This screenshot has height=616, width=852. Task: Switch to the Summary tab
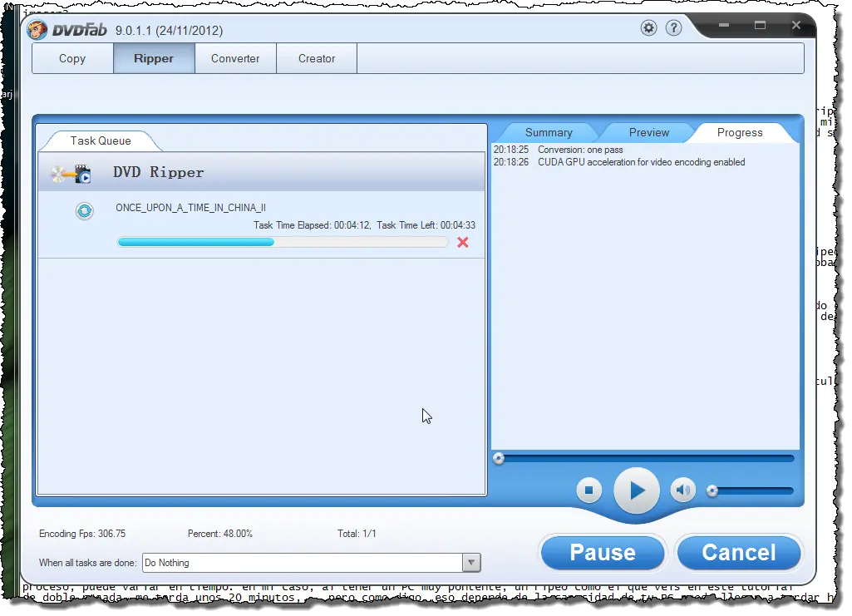549,133
